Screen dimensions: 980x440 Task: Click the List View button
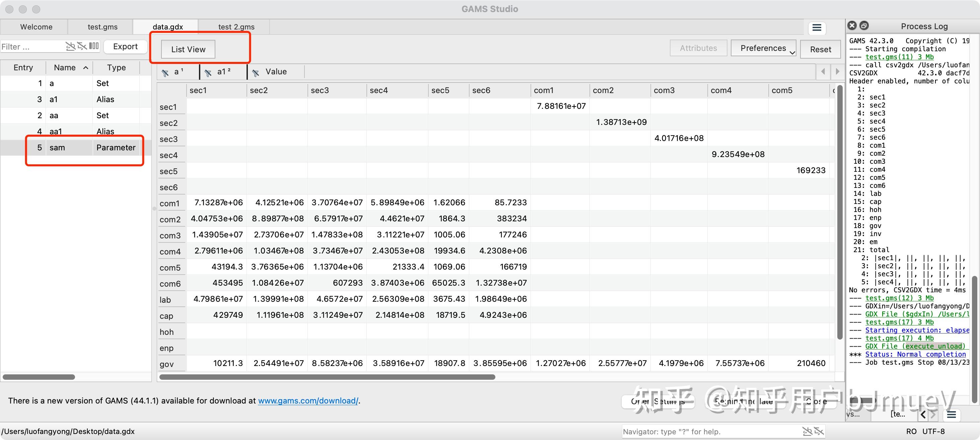coord(188,50)
